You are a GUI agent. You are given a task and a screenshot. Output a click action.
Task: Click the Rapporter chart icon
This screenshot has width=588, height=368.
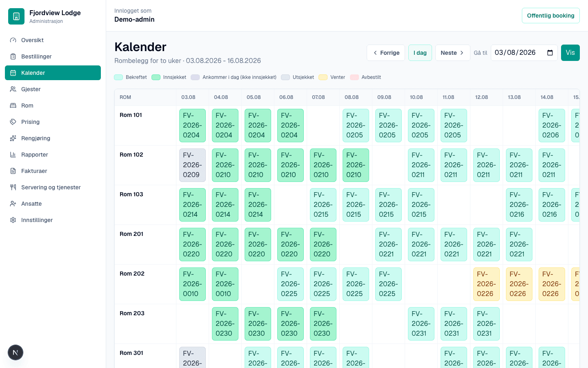pos(13,155)
